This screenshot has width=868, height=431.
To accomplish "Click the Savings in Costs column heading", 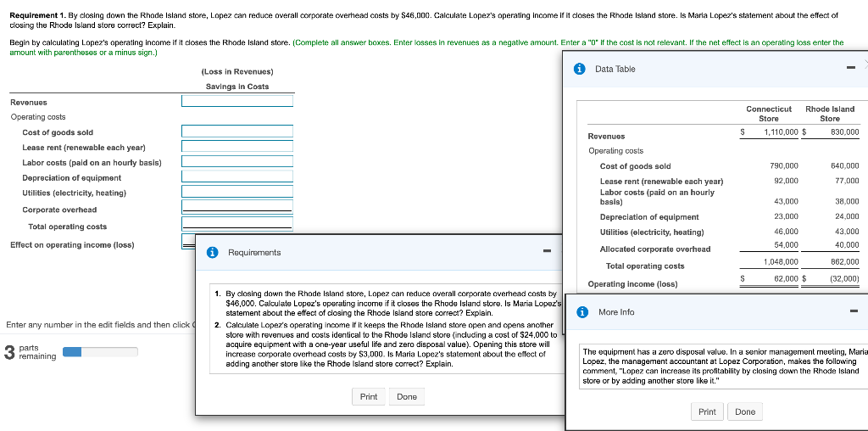I will point(237,87).
